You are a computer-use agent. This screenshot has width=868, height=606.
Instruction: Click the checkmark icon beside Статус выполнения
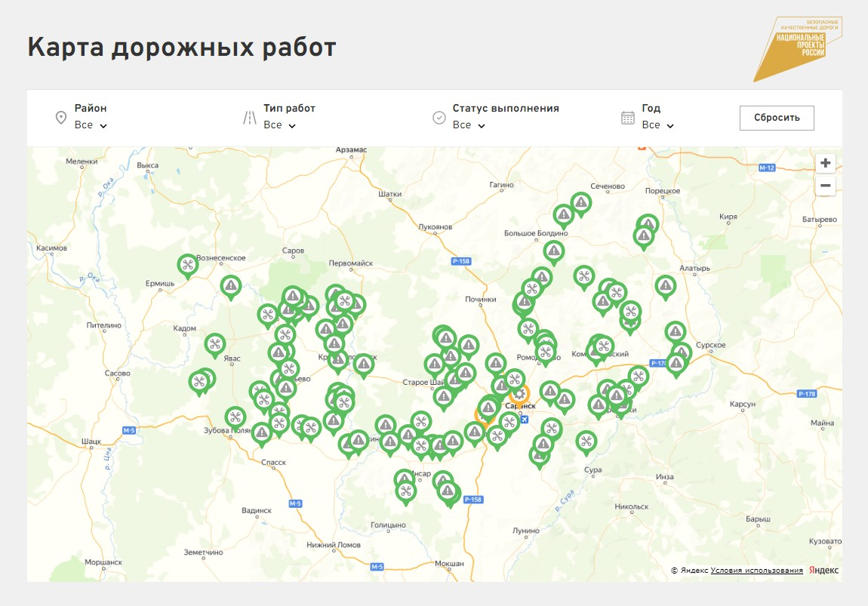pyautogui.click(x=439, y=118)
